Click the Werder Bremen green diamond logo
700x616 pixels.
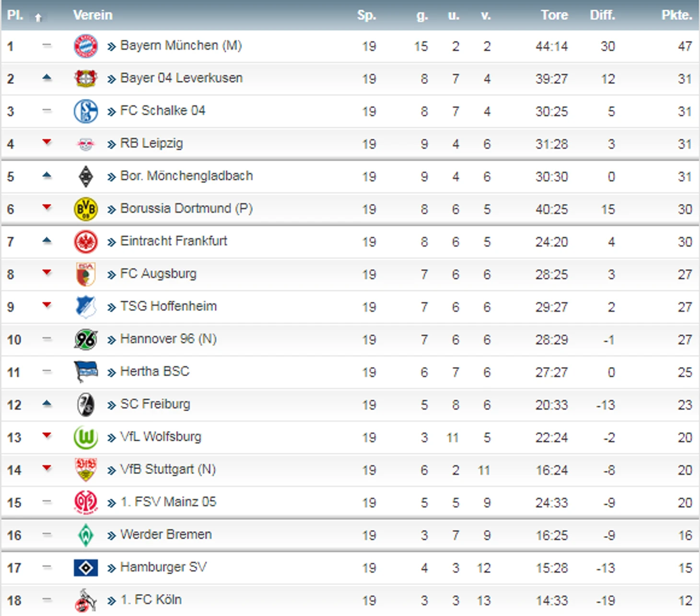[86, 535]
